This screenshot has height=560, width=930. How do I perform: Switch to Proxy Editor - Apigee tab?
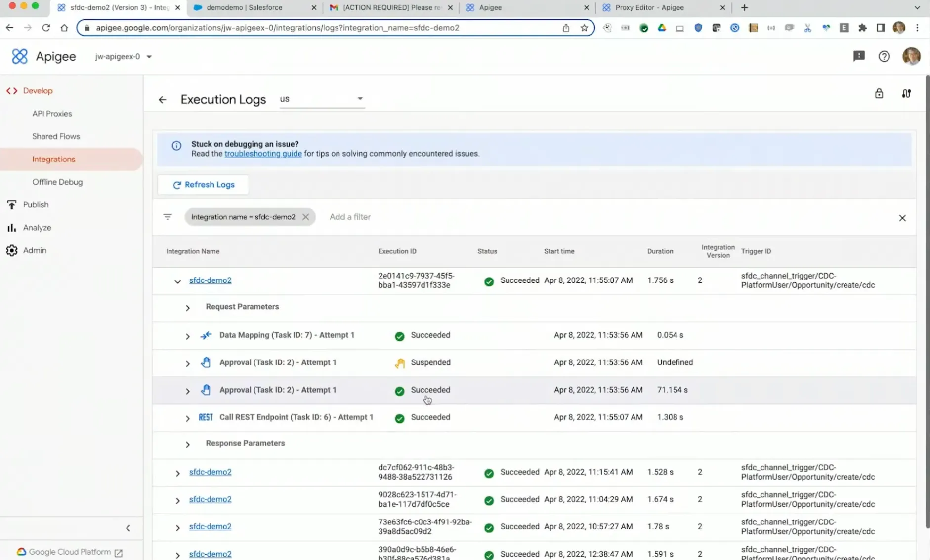tap(663, 7)
